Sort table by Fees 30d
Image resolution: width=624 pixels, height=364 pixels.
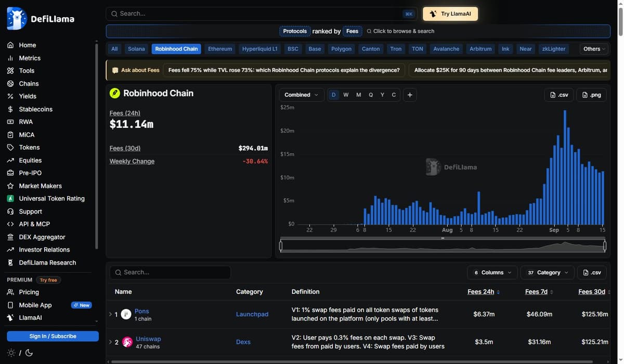pyautogui.click(x=594, y=292)
